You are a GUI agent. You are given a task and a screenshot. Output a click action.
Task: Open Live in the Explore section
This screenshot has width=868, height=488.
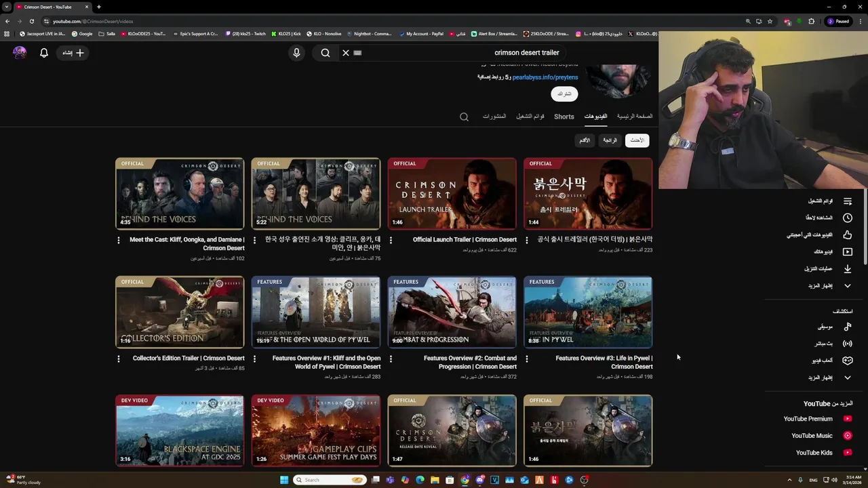pos(833,344)
